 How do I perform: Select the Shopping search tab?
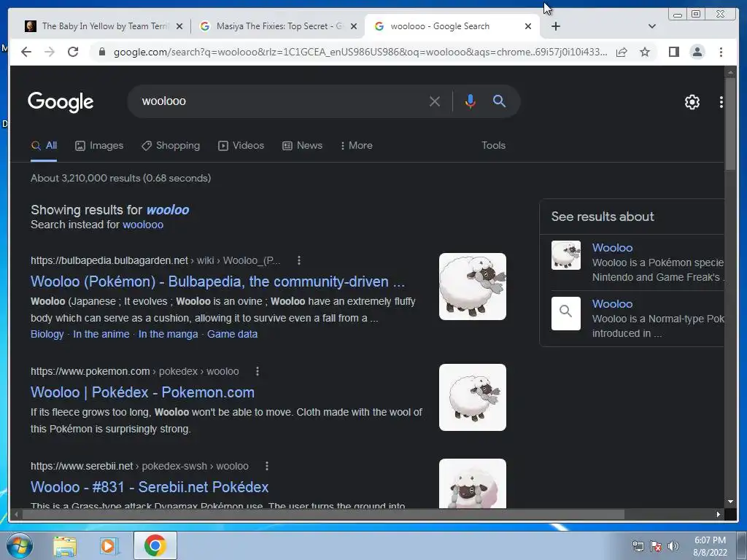tap(171, 146)
